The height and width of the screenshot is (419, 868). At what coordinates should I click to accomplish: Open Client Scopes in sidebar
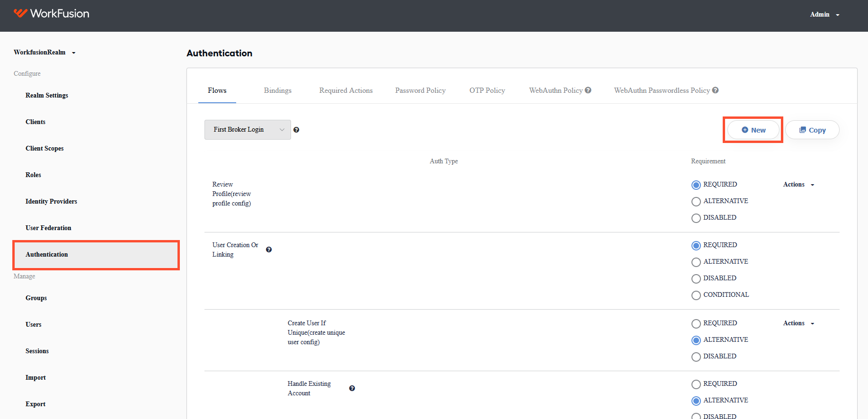[44, 148]
